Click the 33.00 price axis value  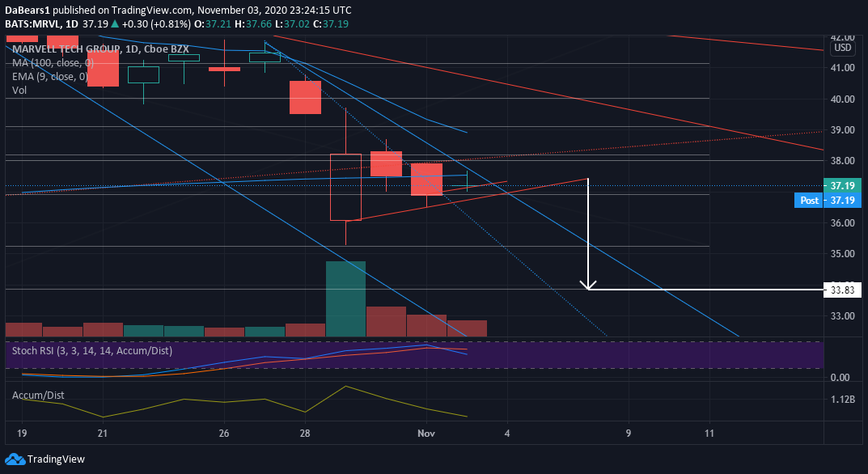click(843, 316)
